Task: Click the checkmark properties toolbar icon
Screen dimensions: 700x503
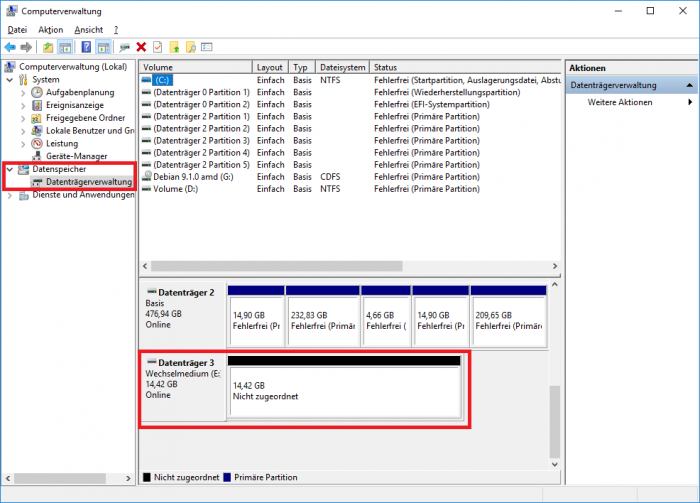Action: coord(157,47)
